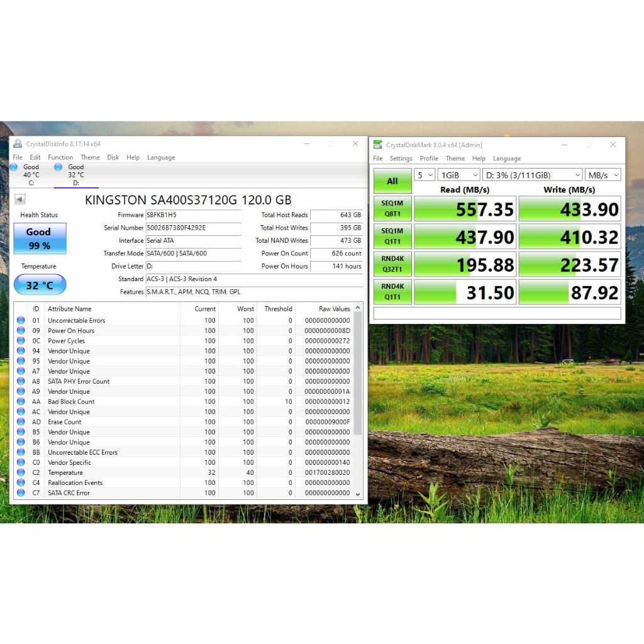The height and width of the screenshot is (644, 644).
Task: Run all benchmarks with the All button
Action: [x=392, y=180]
